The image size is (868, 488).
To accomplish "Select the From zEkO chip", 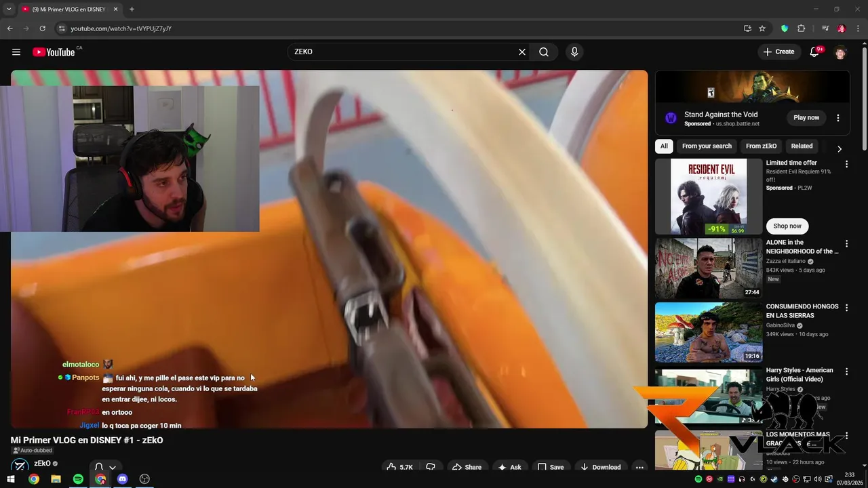I will coord(761,146).
